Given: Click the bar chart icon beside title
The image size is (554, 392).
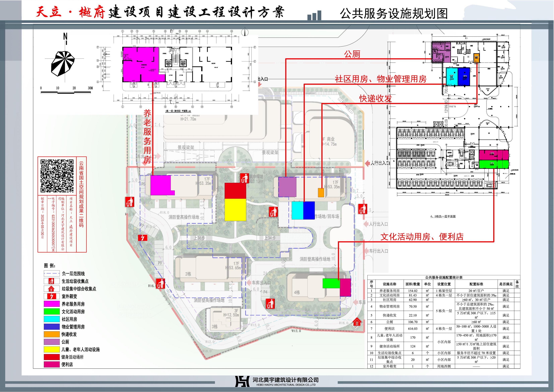Looking at the screenshot, I should coord(314,15).
